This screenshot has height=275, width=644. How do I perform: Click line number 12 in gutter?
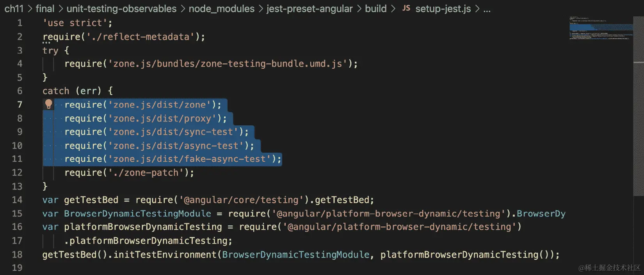[17, 173]
